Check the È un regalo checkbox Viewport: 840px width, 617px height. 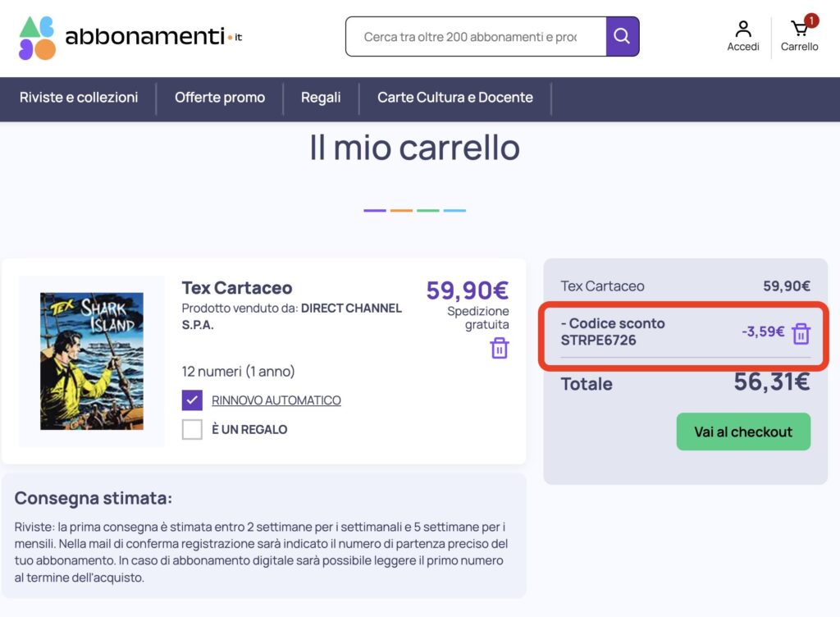192,429
